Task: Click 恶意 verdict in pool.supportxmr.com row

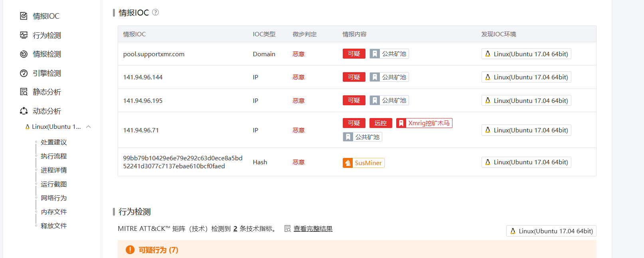Action: [298, 54]
